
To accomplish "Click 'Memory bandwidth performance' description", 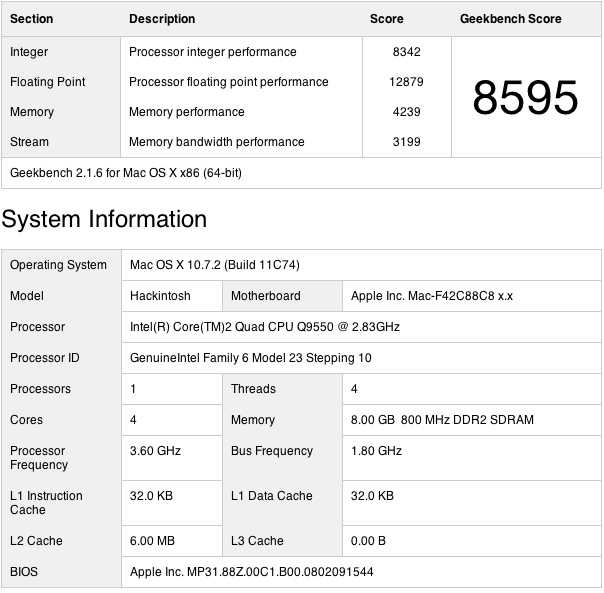I will pyautogui.click(x=216, y=142).
